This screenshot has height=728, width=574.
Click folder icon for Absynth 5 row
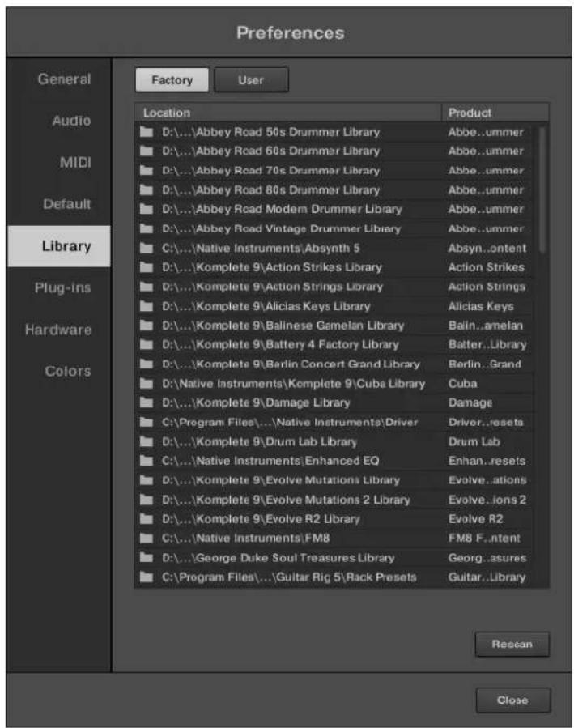coord(147,248)
